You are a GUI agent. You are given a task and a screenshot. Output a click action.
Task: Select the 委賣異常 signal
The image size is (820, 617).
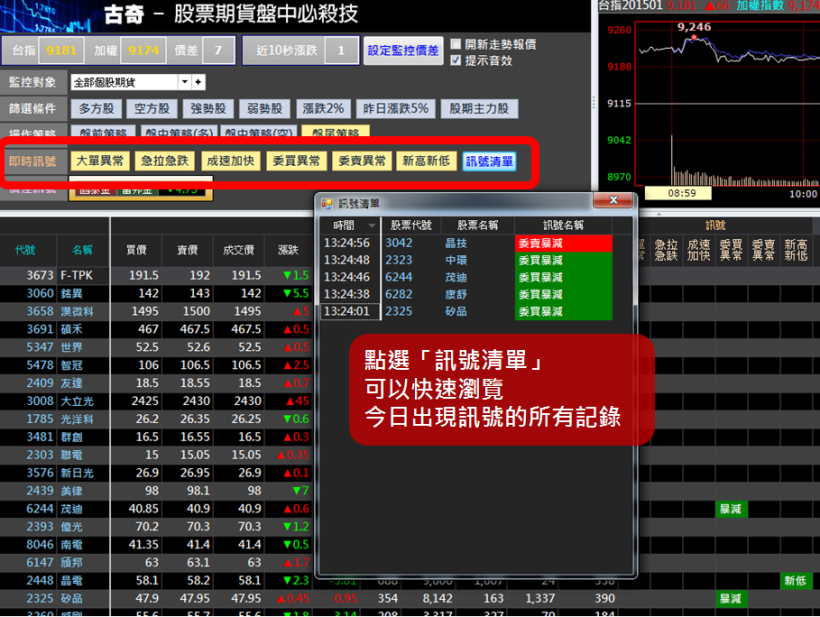pos(360,160)
